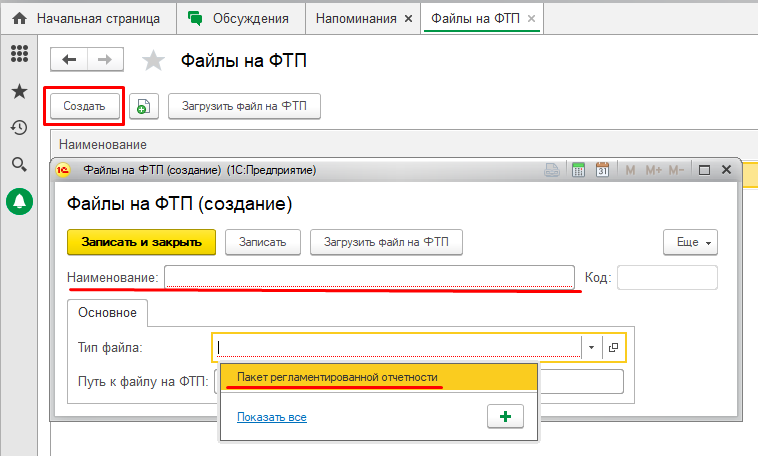Open calendar icon in dialog title bar

(x=602, y=170)
